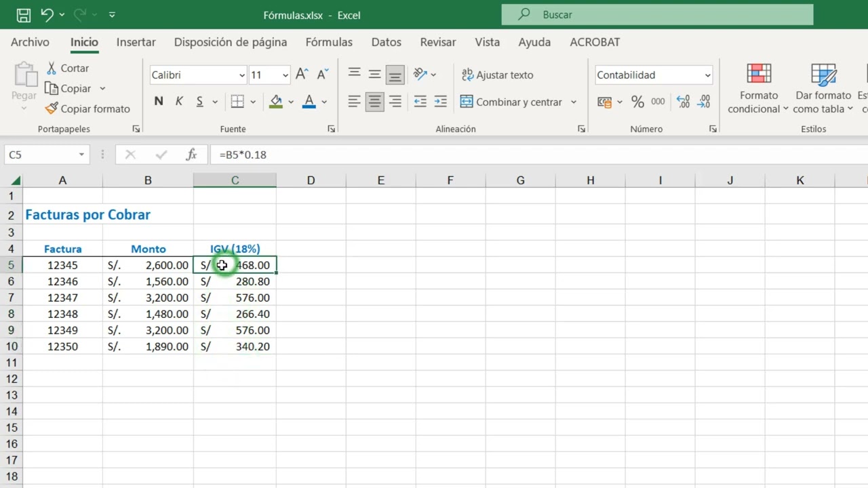This screenshot has width=868, height=488.
Task: Click the increase decimals icon
Action: pyautogui.click(x=684, y=102)
